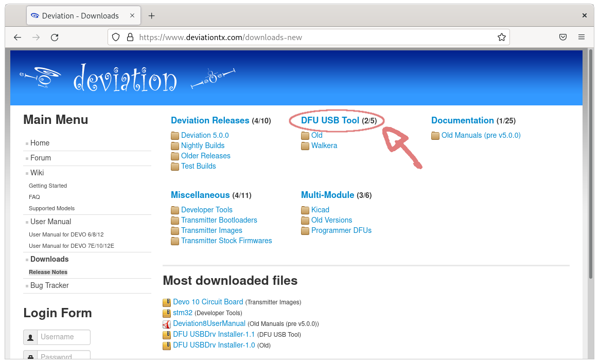599x364 pixels.
Task: Click the zip icon beside stm32
Action: click(x=167, y=313)
